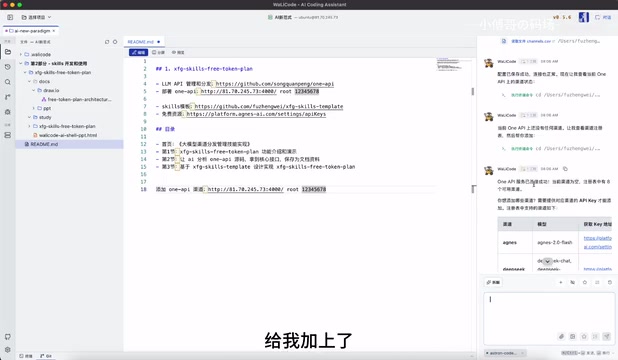
Task: Open the debug bug icon in activity bar
Action: coord(8,112)
